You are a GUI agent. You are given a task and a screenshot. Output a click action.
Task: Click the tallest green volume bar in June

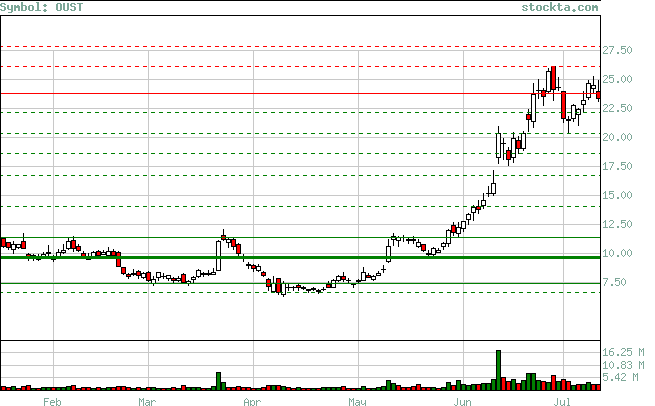(498, 370)
